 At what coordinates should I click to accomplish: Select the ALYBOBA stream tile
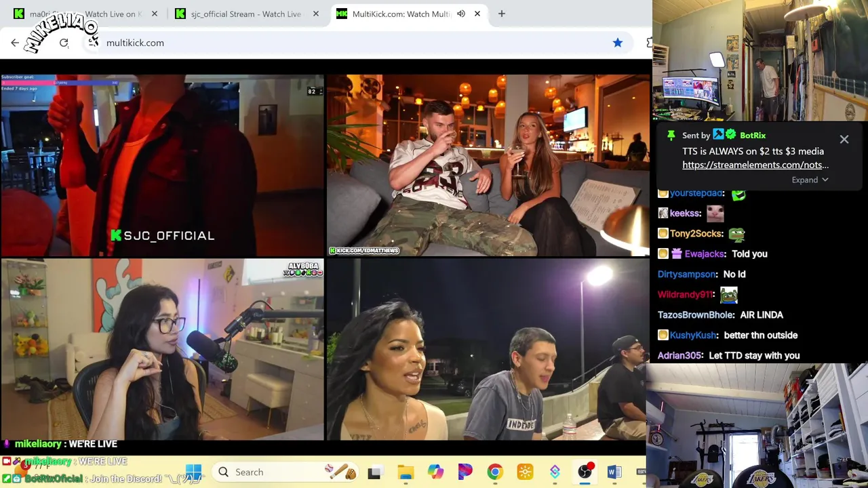click(162, 350)
